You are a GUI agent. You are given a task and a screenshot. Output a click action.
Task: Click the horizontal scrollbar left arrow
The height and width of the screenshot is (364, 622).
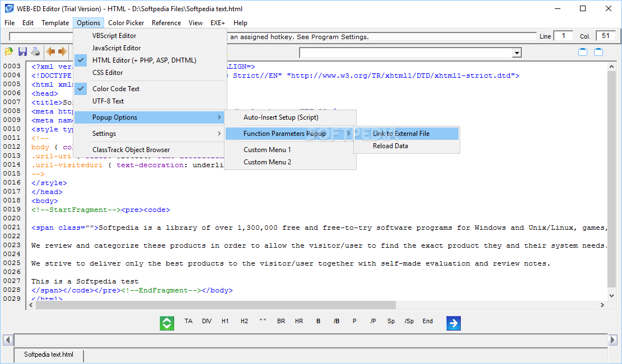(31, 305)
